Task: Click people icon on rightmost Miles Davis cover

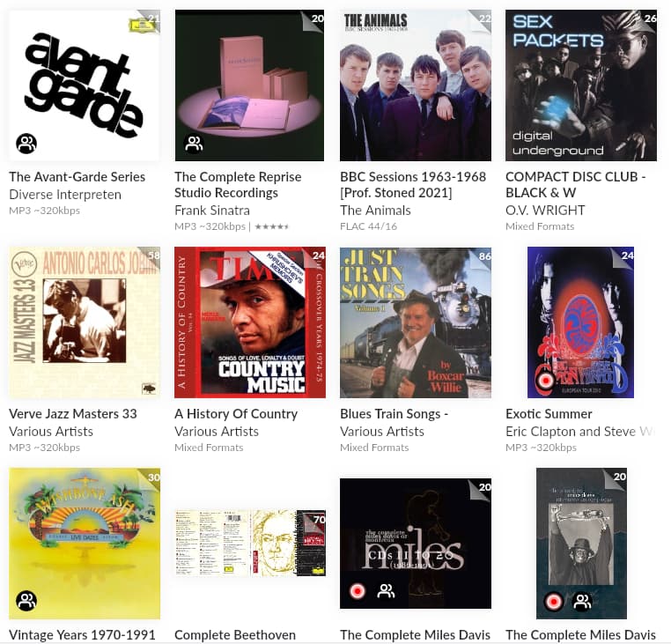Action: (x=582, y=601)
